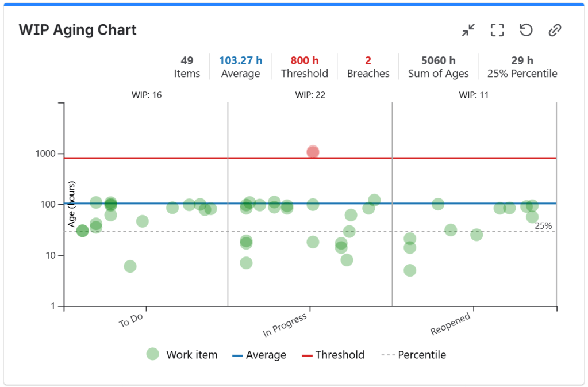Click the collapse arrows icon
The height and width of the screenshot is (387, 588).
468,30
